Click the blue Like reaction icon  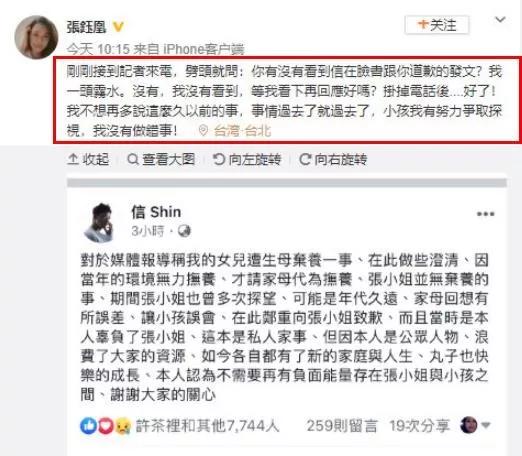[x=88, y=426]
